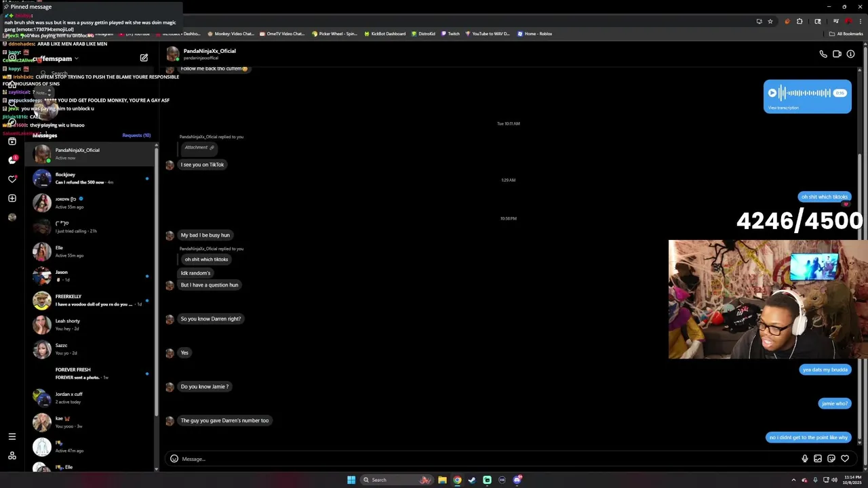This screenshot has width=868, height=488.
Task: Open the Jason conversation
Action: (x=90, y=276)
